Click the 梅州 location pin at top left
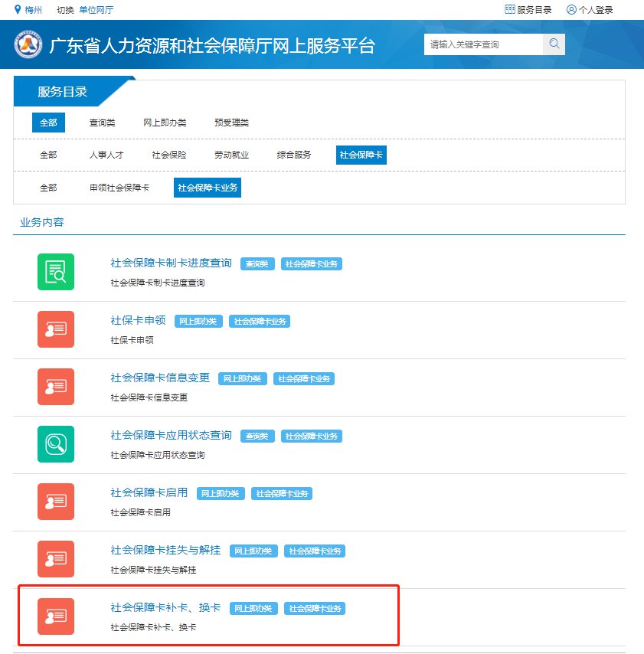Screen dimensions: 644x654 pos(18,10)
